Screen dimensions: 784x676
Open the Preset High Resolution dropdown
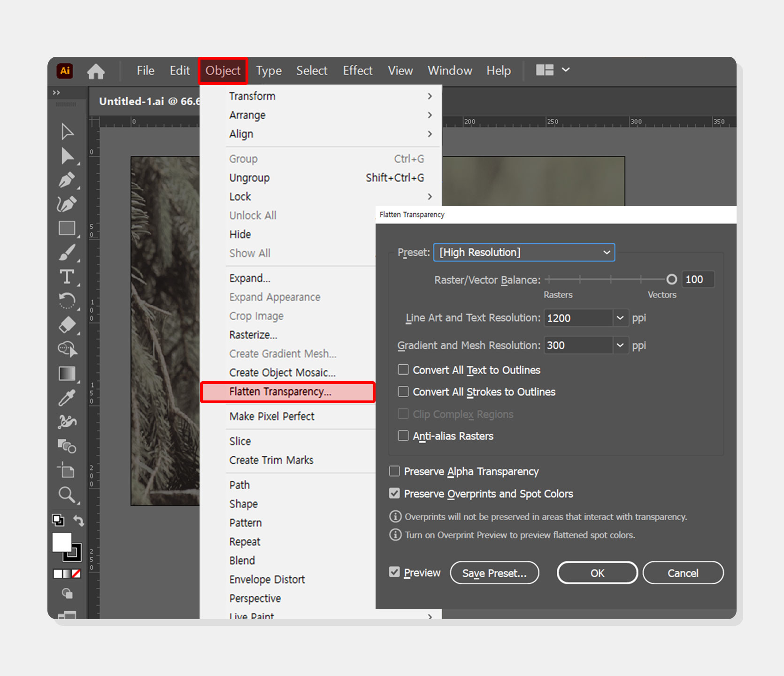524,253
